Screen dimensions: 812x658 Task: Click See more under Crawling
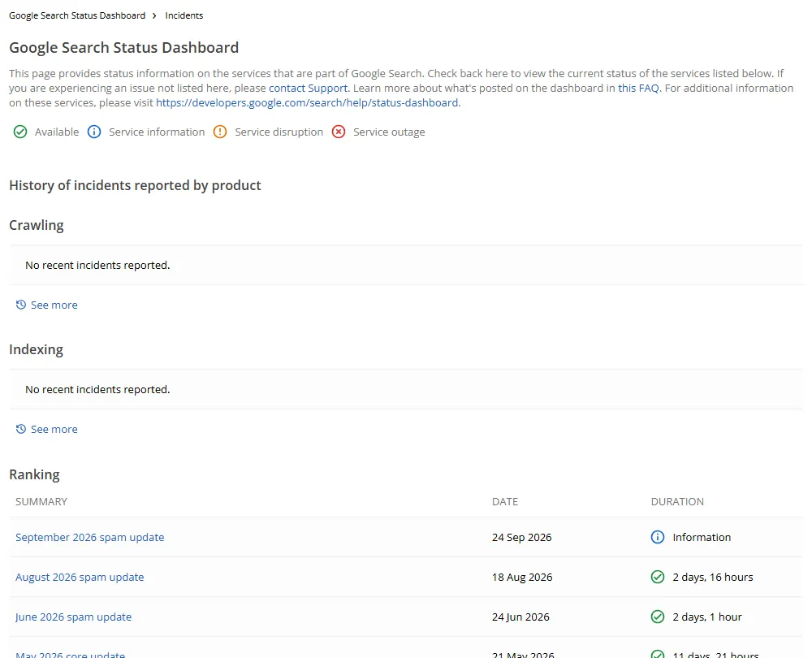click(x=54, y=305)
